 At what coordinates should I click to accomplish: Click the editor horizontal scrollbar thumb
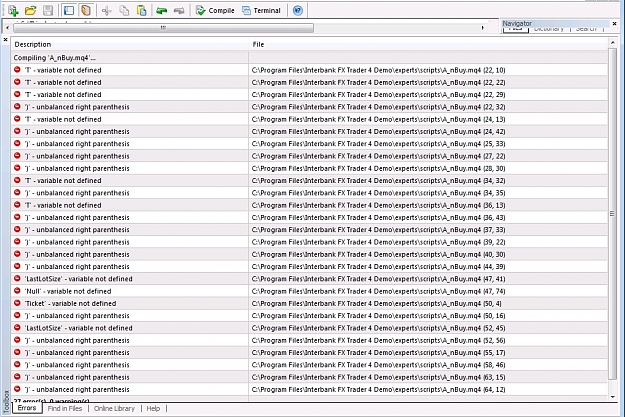163,28
